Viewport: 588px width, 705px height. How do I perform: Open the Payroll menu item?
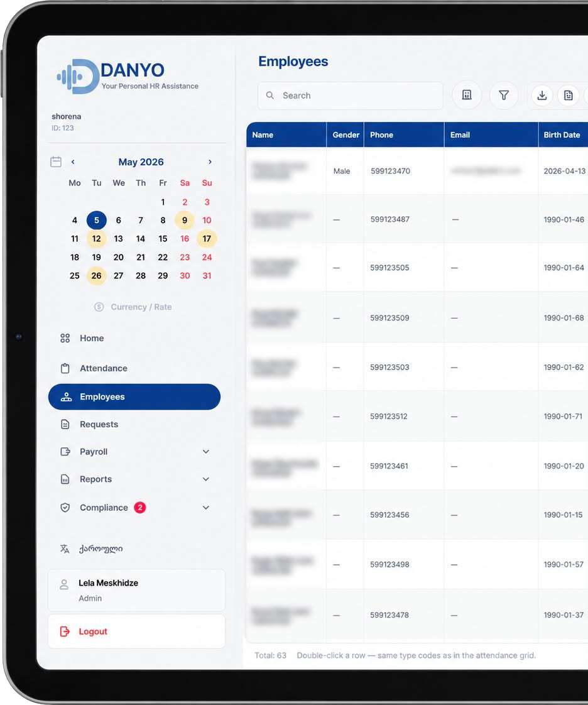(x=134, y=451)
